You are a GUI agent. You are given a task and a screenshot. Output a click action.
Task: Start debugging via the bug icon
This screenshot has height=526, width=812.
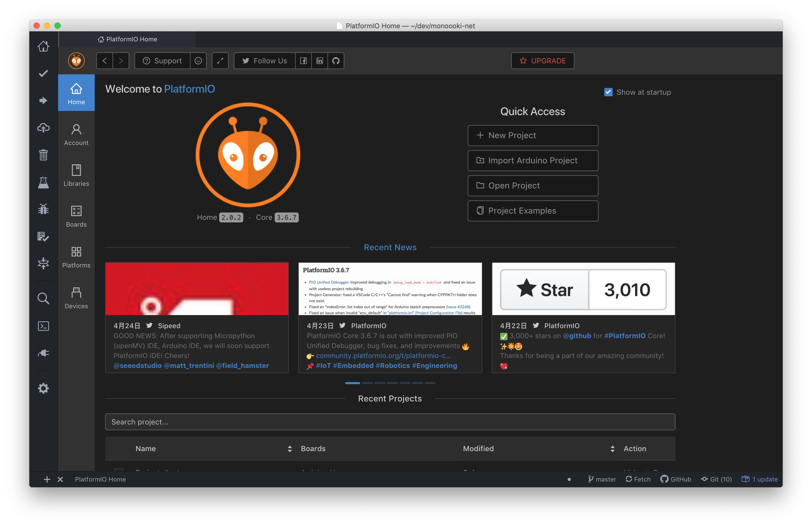(x=43, y=209)
